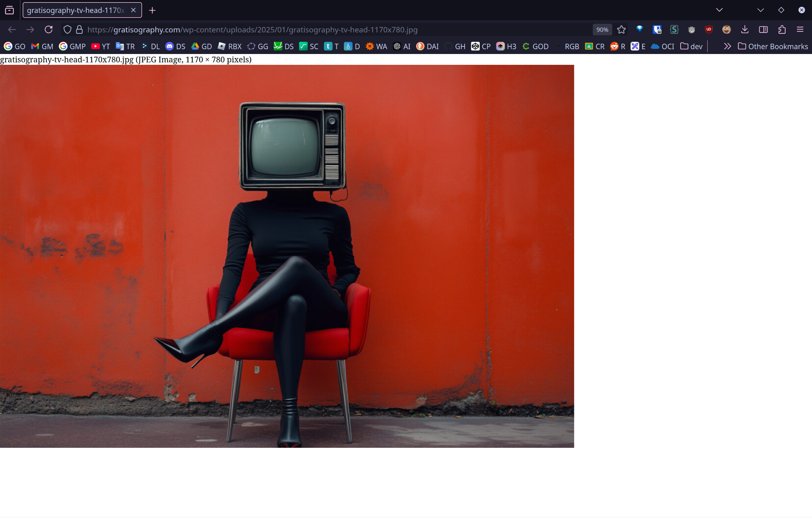Image resolution: width=812 pixels, height=518 pixels.
Task: Open the GMP bookmark
Action: tap(72, 46)
